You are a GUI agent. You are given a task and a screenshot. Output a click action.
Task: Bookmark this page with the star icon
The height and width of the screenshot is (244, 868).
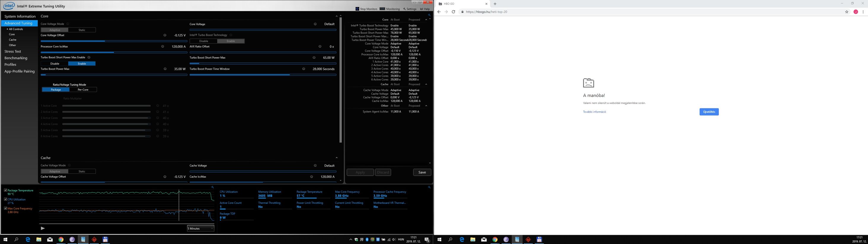click(x=847, y=12)
